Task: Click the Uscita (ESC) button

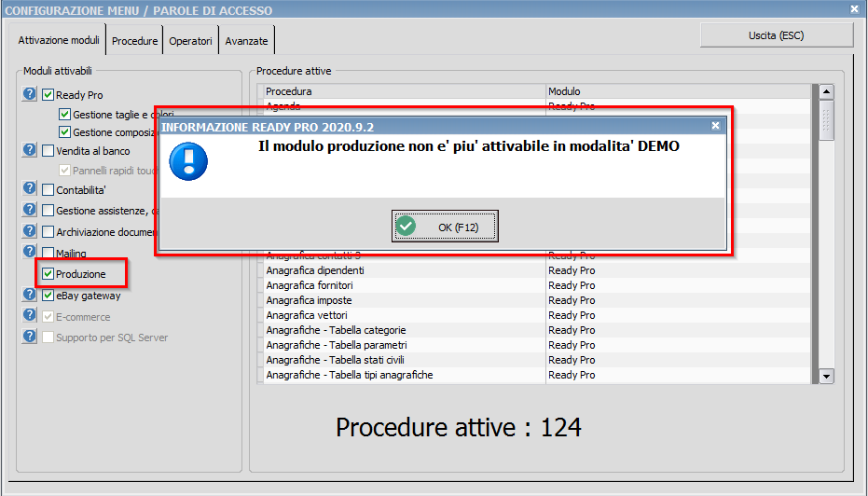Action: click(x=776, y=34)
